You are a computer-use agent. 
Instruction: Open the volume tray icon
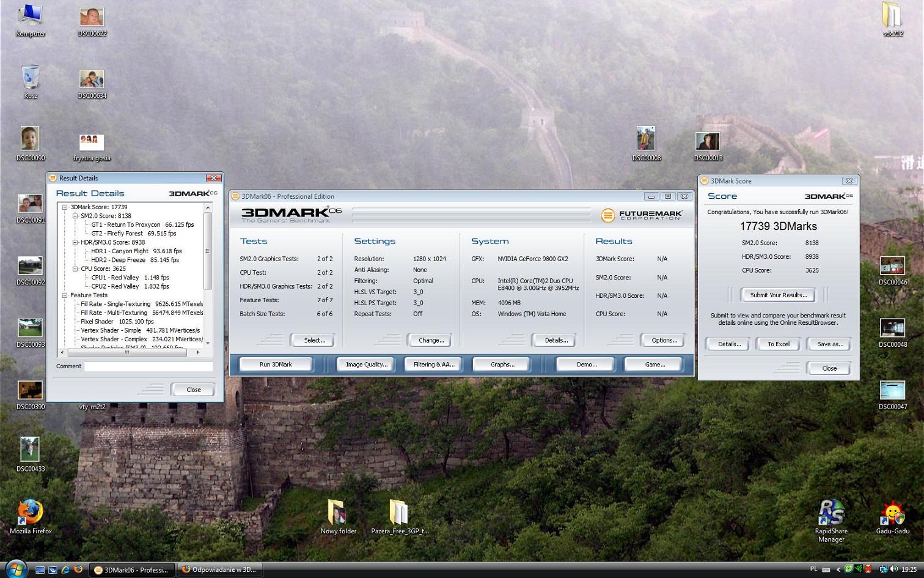(893, 569)
